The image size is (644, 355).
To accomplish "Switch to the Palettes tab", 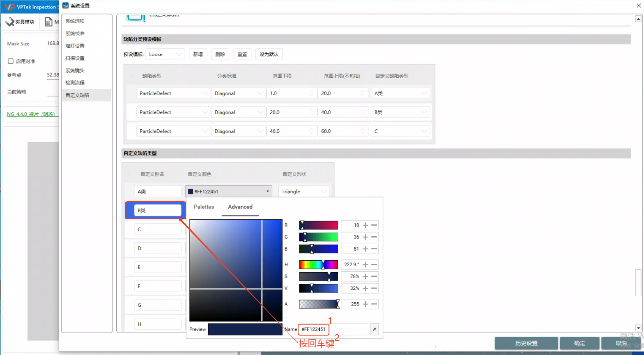I will pos(204,207).
